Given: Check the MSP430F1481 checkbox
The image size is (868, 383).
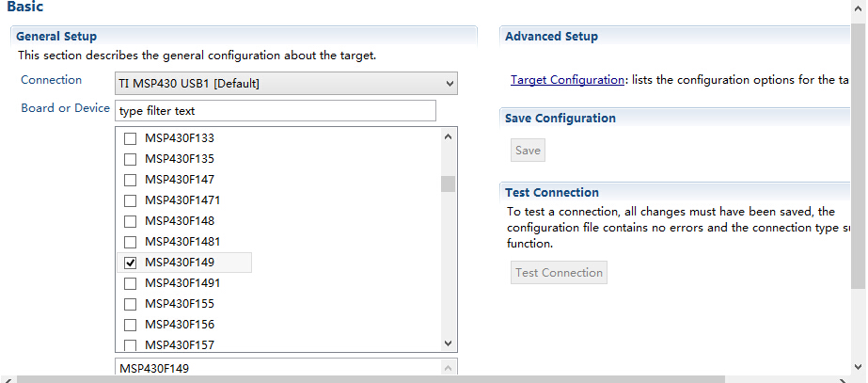Looking at the screenshot, I should [130, 242].
